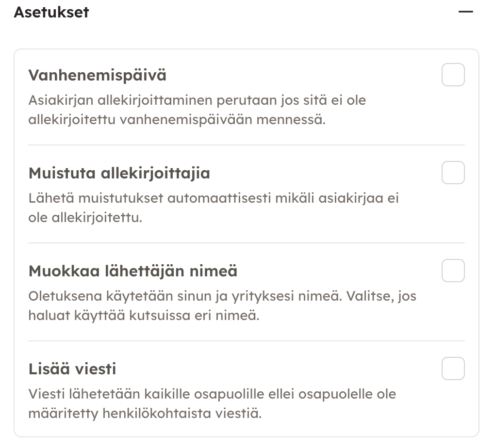Tick the Muistuta allekirjoittajia checkbox
Viewport: 494px width, 448px height.
pos(453,173)
